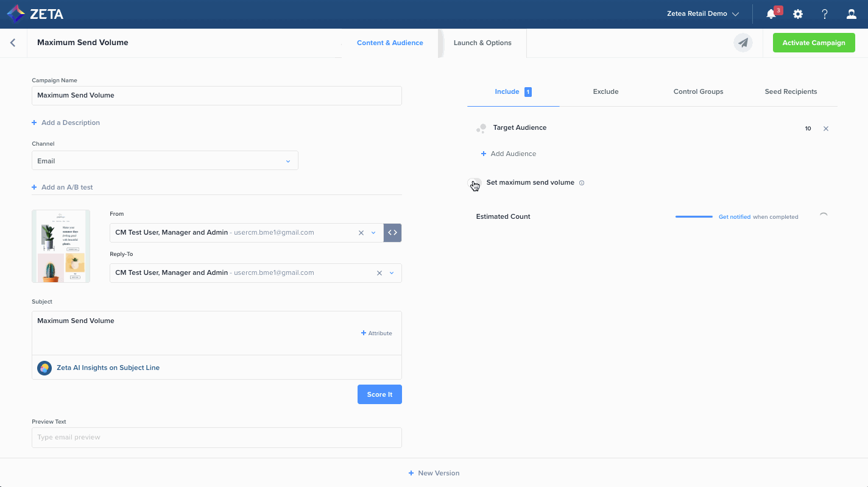Click the code brackets icon beside From field
The width and height of the screenshot is (868, 487).
[392, 233]
